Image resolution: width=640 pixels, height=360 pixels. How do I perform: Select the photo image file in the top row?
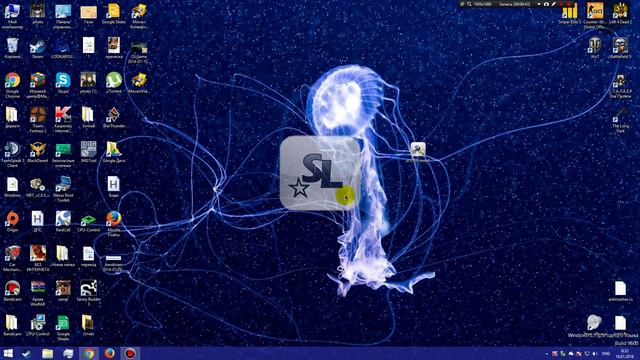point(38,13)
